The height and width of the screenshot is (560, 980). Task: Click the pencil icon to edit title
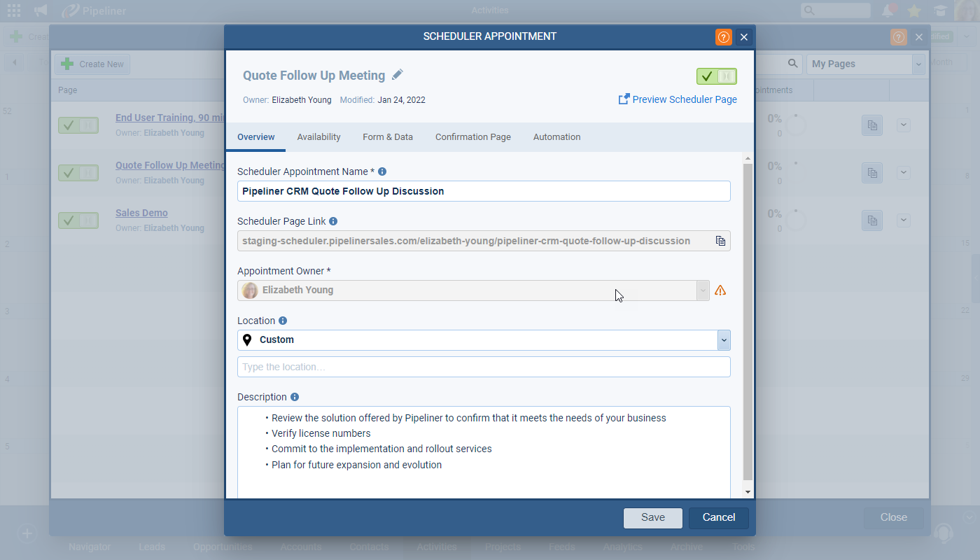click(398, 75)
